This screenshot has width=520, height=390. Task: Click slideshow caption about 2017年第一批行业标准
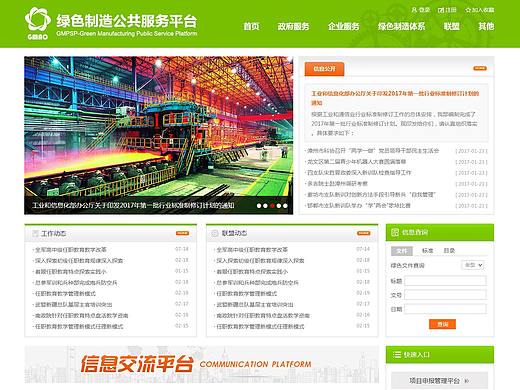(133, 206)
